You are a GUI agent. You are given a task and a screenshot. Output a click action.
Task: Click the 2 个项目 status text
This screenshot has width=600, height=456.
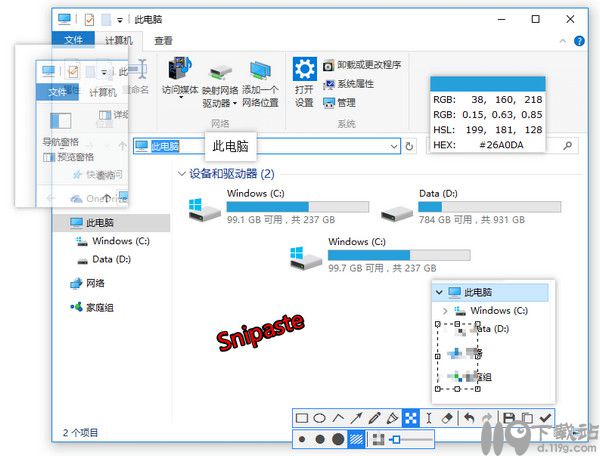[x=80, y=433]
